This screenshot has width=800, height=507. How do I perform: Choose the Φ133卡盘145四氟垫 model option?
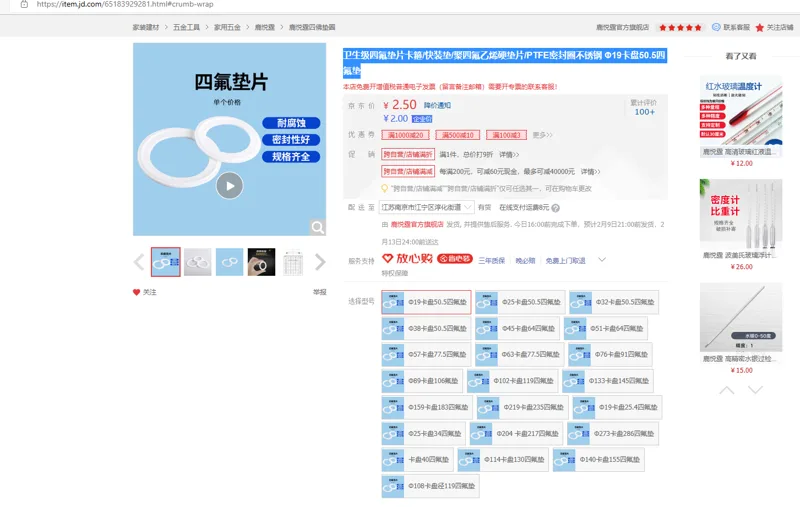click(x=608, y=381)
